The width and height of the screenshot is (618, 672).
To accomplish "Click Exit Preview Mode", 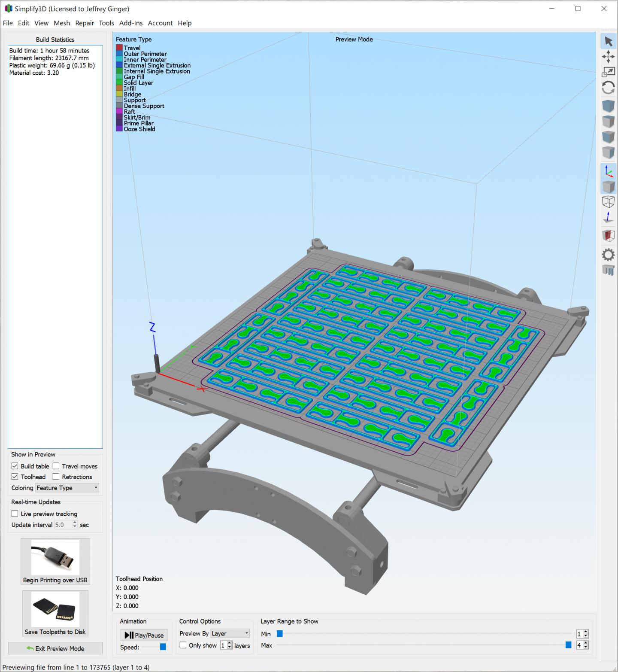I will [x=55, y=648].
